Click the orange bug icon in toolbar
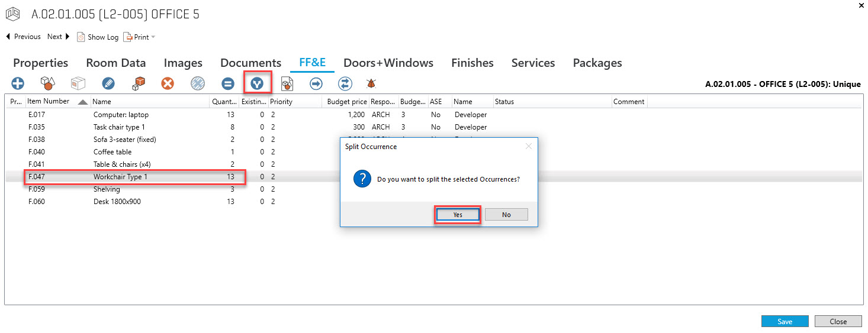 click(372, 83)
